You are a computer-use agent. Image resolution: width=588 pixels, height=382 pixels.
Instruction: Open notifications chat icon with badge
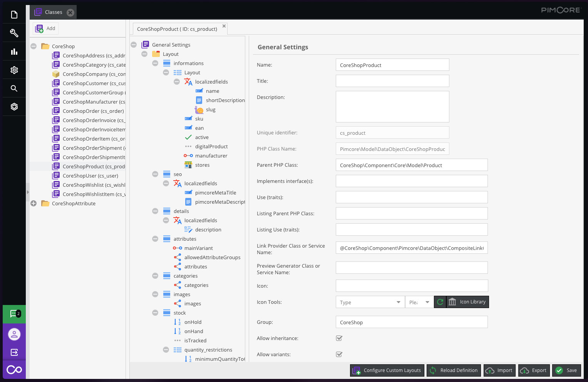[14, 314]
